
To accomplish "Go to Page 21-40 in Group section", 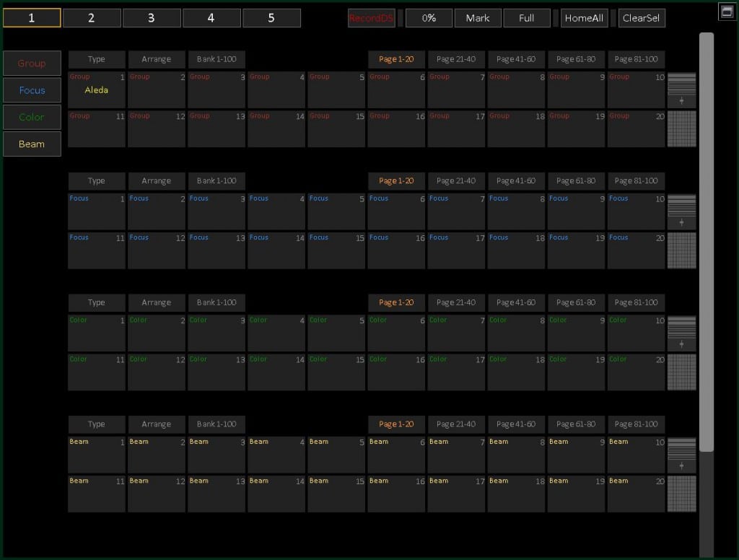I will (456, 59).
